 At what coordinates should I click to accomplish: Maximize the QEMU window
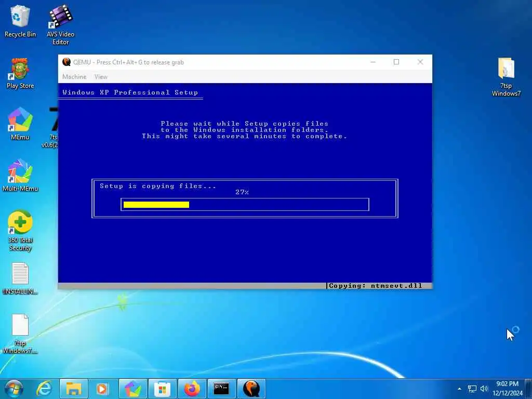tap(396, 62)
